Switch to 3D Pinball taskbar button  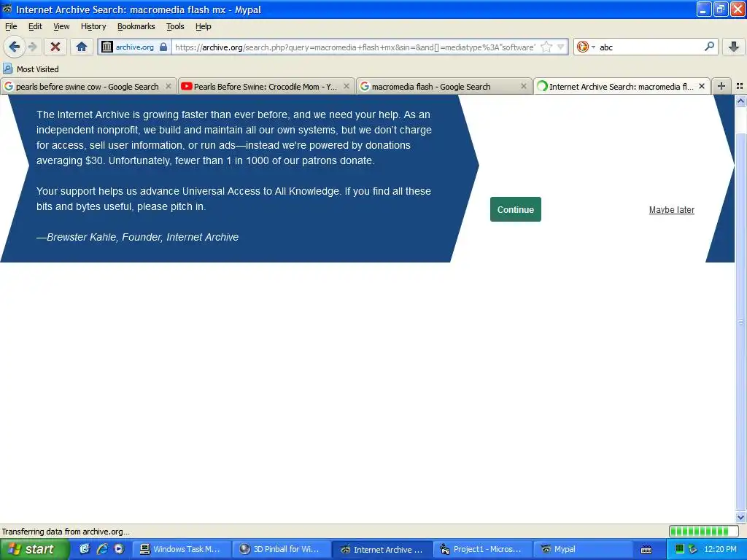click(281, 549)
